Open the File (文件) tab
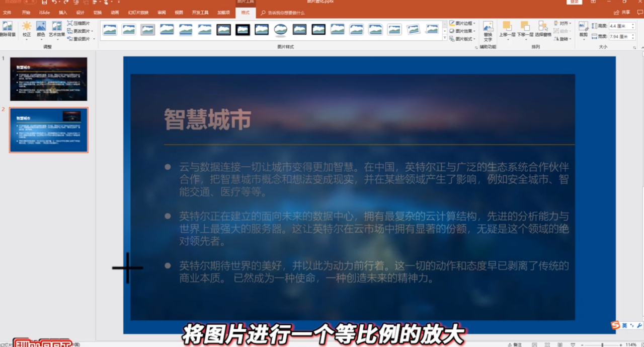 coord(7,13)
